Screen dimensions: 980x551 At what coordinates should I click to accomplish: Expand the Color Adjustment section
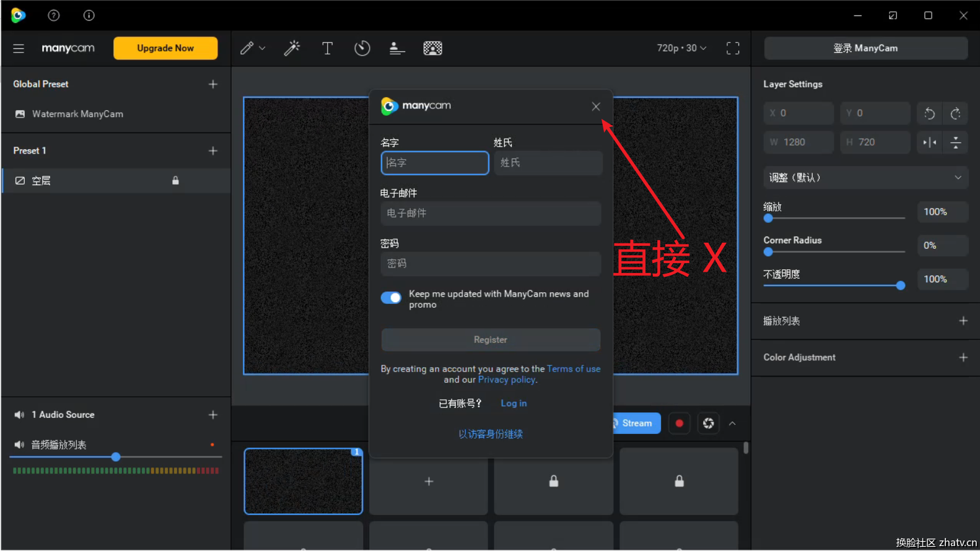(x=963, y=357)
